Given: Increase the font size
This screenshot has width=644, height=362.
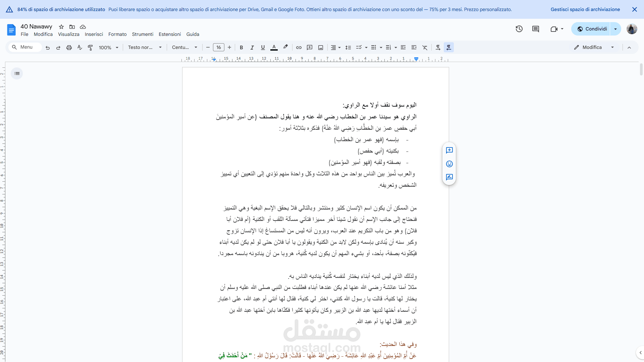Looking at the screenshot, I should coord(229,48).
